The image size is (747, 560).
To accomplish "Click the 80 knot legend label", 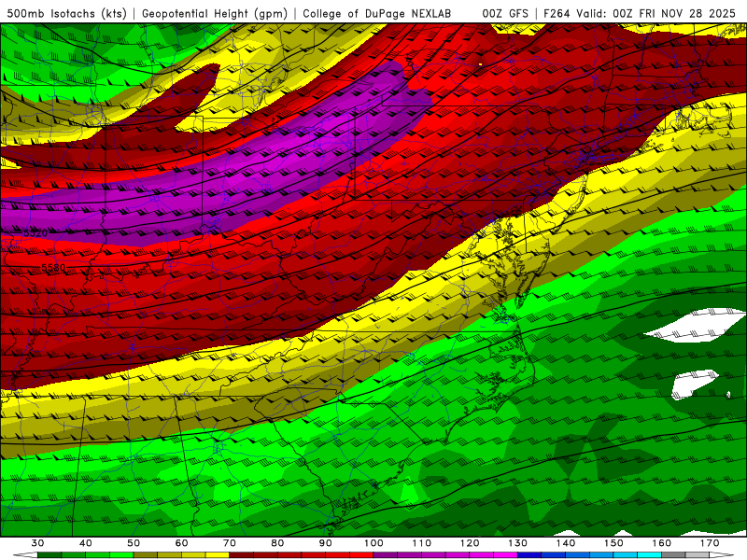I will pos(277,543).
